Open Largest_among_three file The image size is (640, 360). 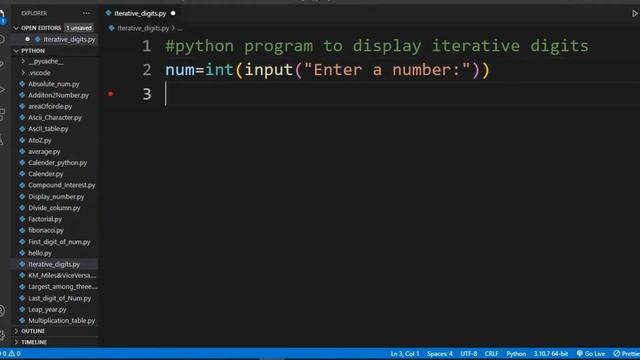[62, 287]
